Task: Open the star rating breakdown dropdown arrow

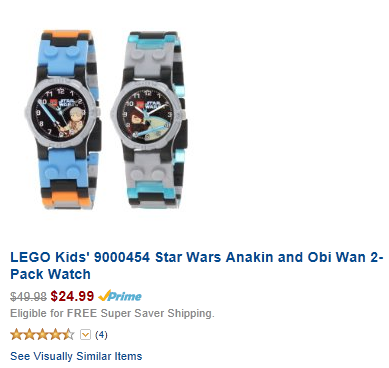Action: (x=85, y=334)
